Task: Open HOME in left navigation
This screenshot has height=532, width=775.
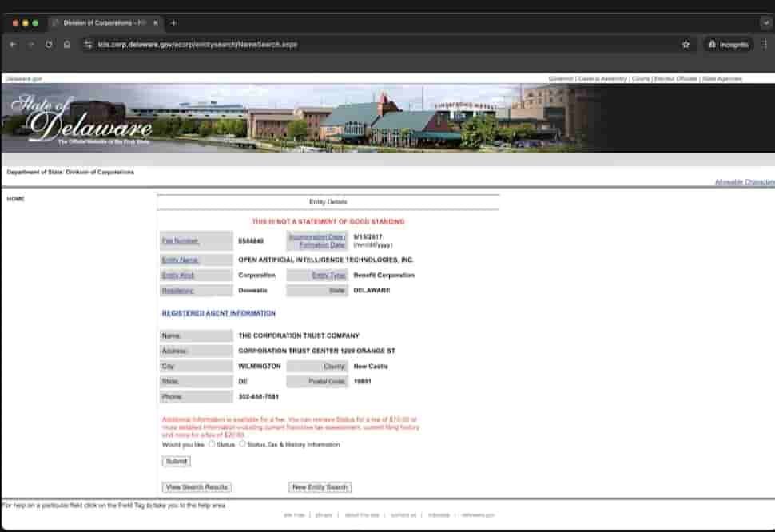Action: click(16, 199)
